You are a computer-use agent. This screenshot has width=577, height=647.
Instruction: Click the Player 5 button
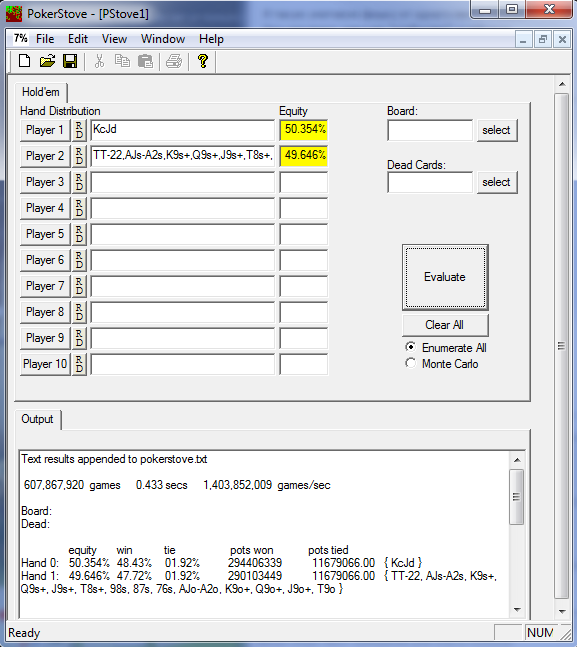[x=45, y=234]
